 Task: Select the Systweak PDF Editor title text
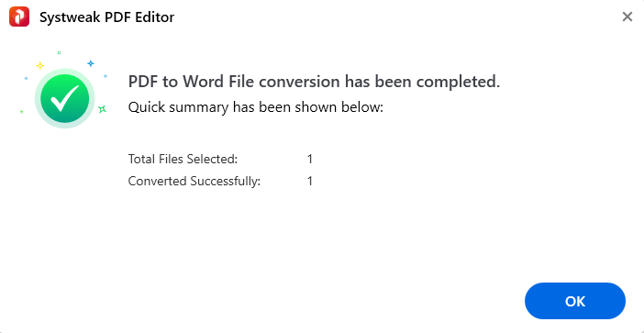tap(106, 17)
